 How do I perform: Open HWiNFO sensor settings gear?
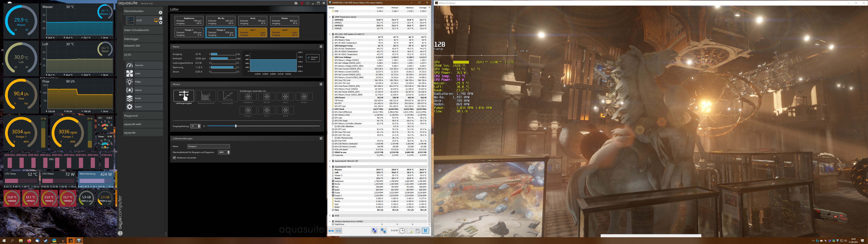point(418,231)
